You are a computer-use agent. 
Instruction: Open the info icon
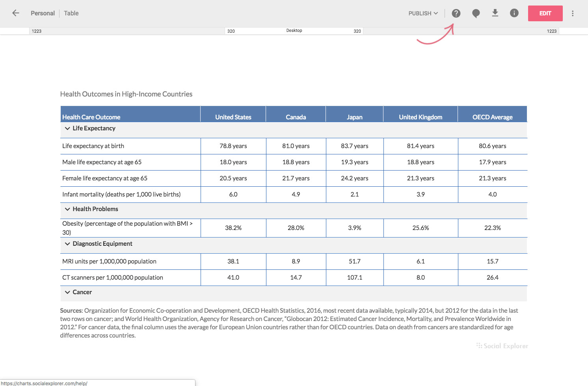tap(514, 13)
